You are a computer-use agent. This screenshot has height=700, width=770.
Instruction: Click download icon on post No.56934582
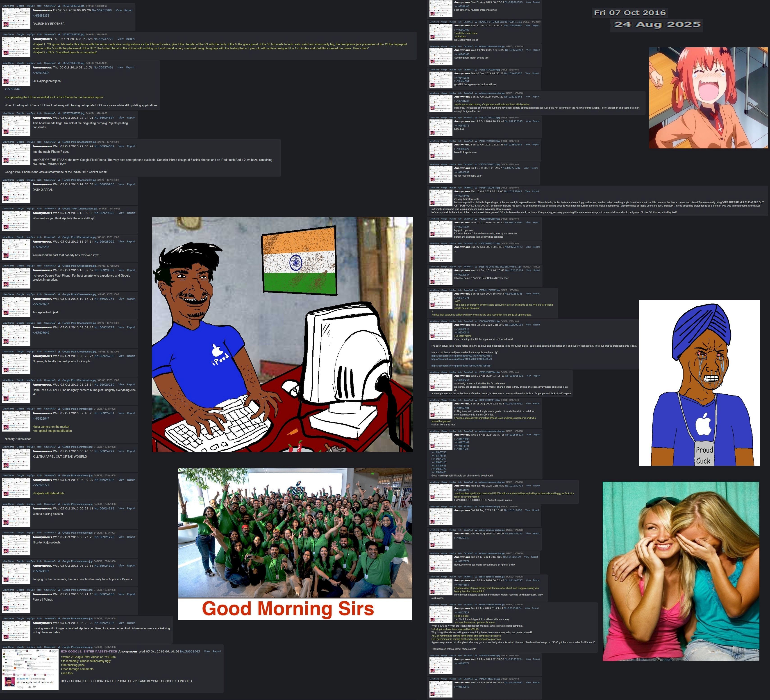[x=59, y=142]
